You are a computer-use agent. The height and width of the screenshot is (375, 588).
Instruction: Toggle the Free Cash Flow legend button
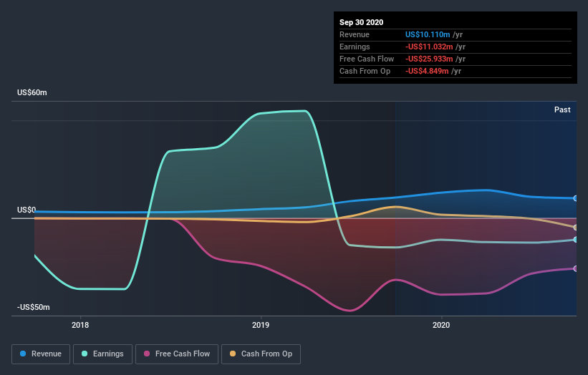coord(177,354)
